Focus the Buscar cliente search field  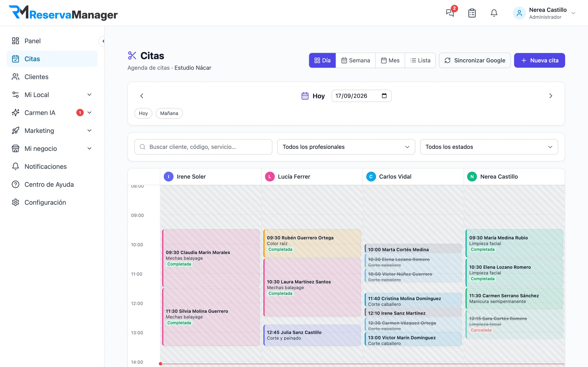click(x=203, y=147)
